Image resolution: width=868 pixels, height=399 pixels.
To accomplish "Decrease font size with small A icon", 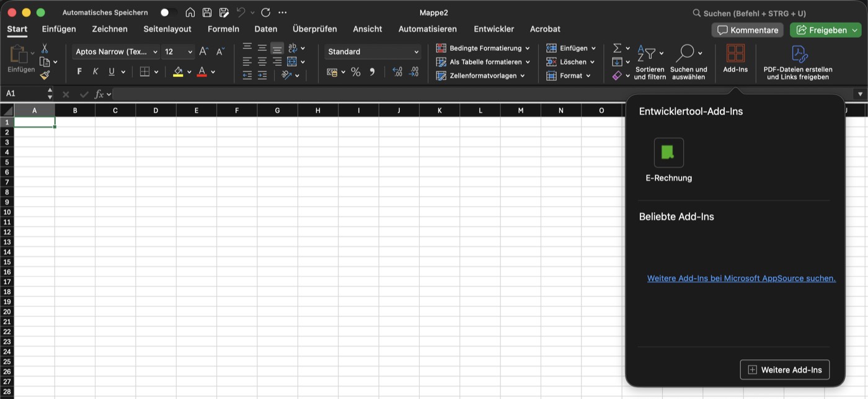I will pos(220,52).
